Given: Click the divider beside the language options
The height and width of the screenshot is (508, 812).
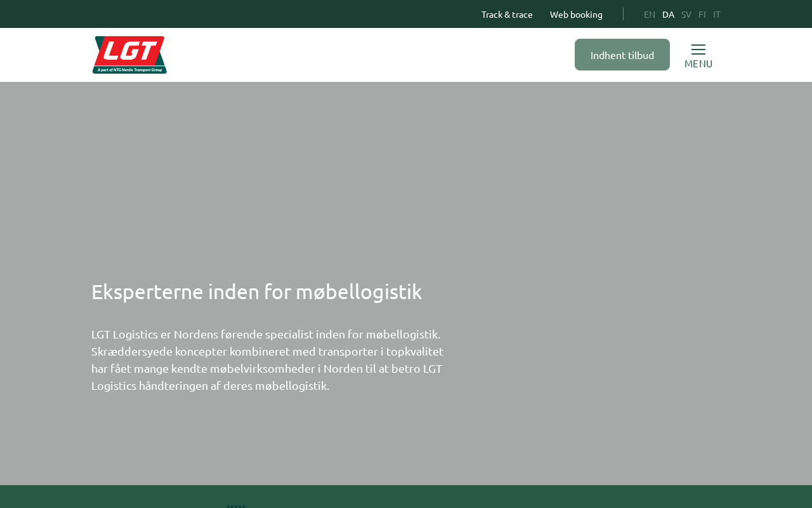Looking at the screenshot, I should click(623, 14).
